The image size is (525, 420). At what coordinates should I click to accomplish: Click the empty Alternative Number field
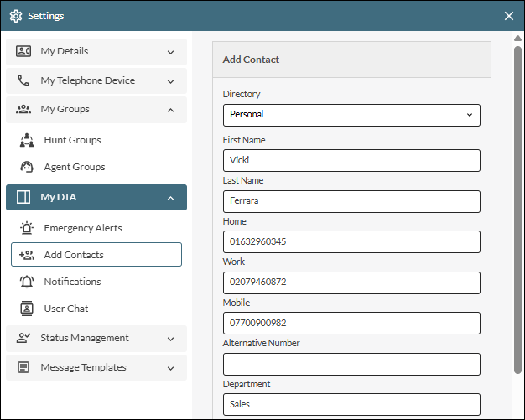[351, 364]
